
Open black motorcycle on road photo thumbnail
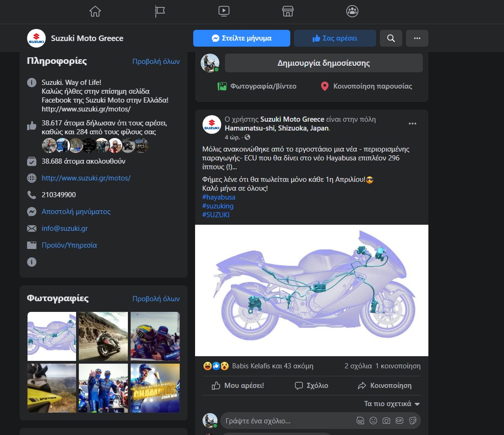coord(103,337)
